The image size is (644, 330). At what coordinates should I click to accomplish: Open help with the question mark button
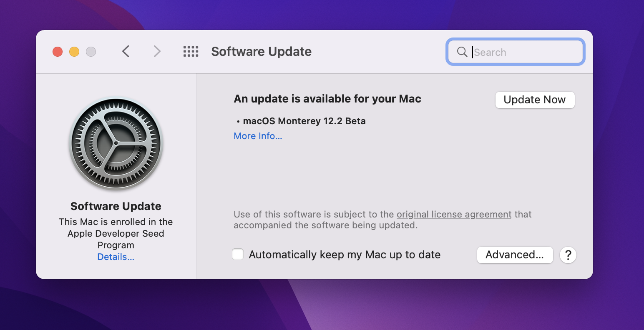tap(568, 255)
